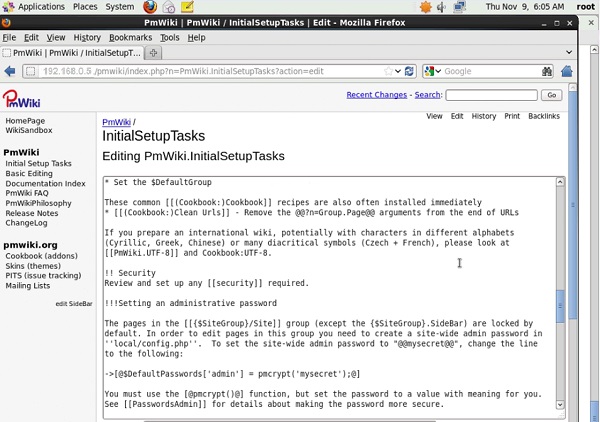Expand the URL history dropdown arrow

click(x=398, y=71)
